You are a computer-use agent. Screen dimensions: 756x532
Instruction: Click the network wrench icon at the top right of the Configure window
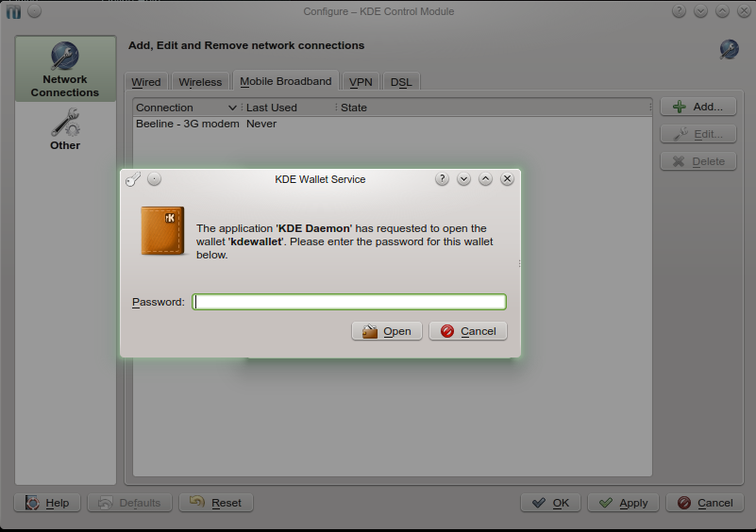click(x=729, y=49)
